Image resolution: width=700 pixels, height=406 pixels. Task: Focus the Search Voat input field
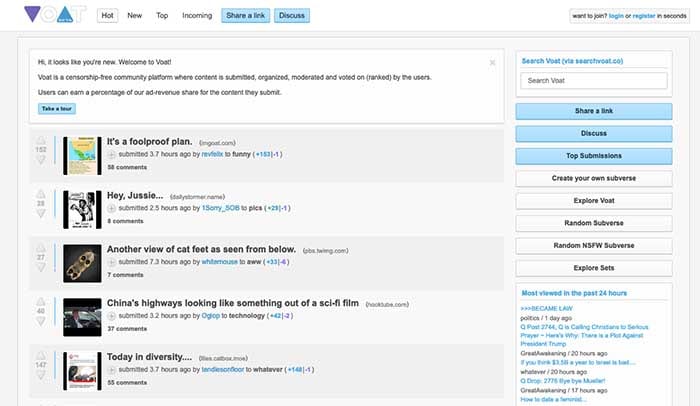tap(594, 80)
